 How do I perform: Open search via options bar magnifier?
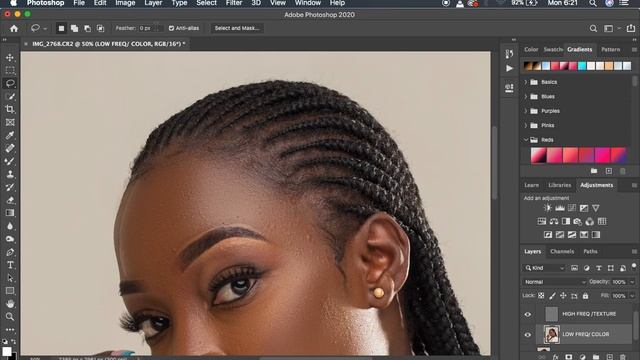(593, 28)
